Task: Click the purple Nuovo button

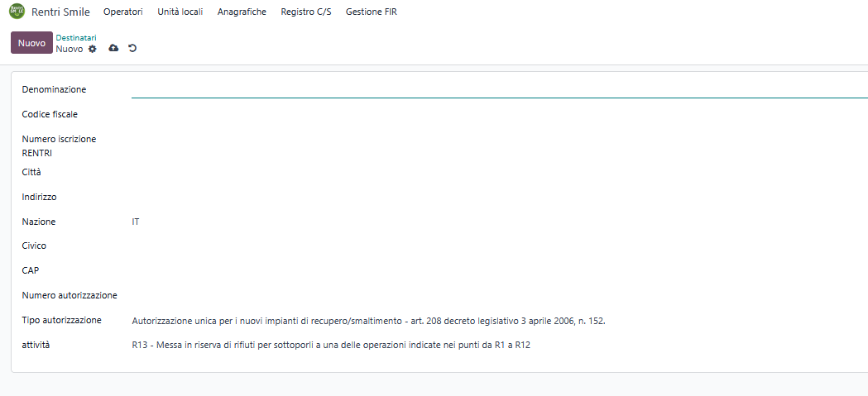Action: [31, 43]
